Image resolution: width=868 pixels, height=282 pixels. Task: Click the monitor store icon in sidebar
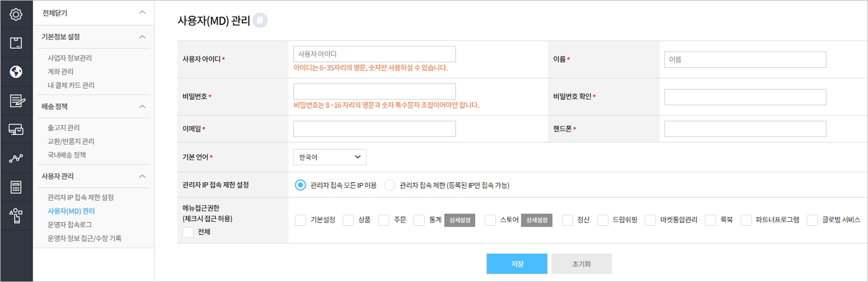[x=16, y=130]
